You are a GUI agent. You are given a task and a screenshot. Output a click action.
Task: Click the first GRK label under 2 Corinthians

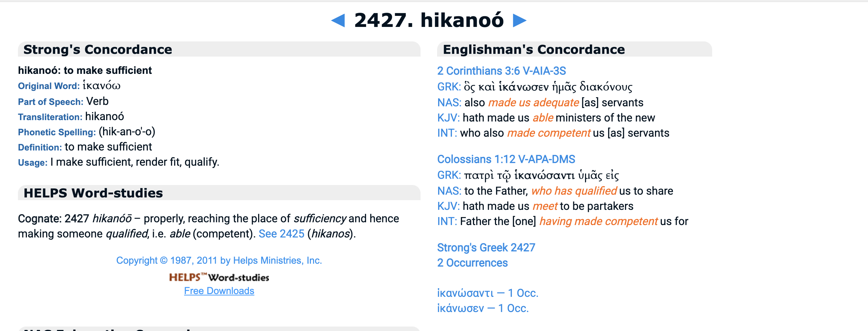click(449, 87)
